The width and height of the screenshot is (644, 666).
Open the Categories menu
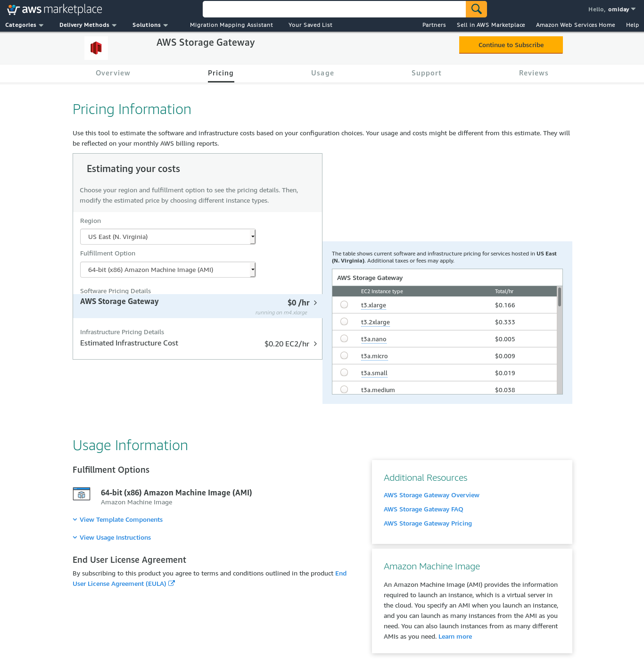(x=24, y=25)
